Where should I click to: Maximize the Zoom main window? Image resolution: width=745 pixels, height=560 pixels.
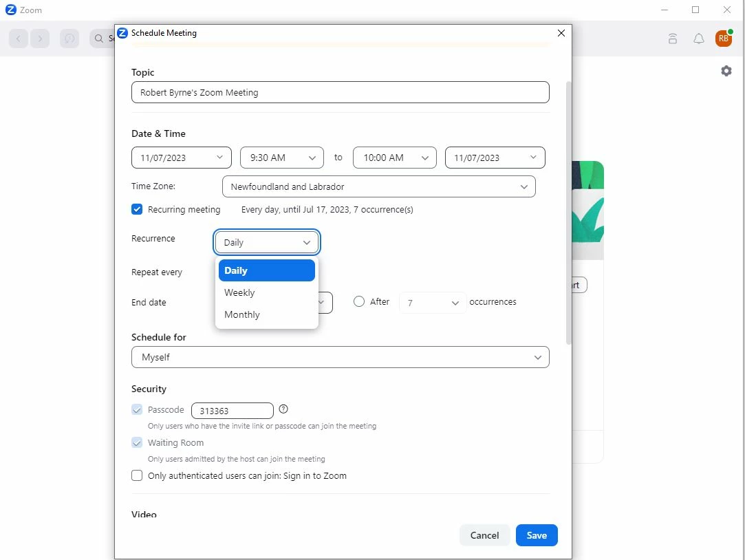(x=695, y=10)
